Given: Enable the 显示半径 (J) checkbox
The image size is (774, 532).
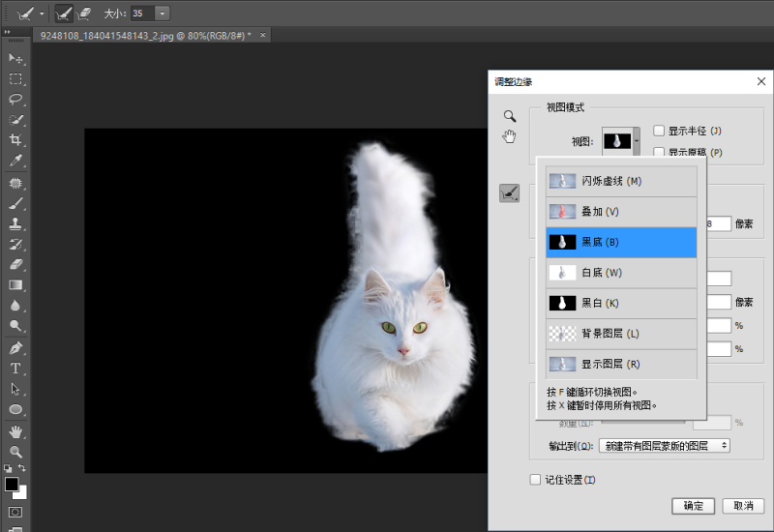Looking at the screenshot, I should [659, 131].
